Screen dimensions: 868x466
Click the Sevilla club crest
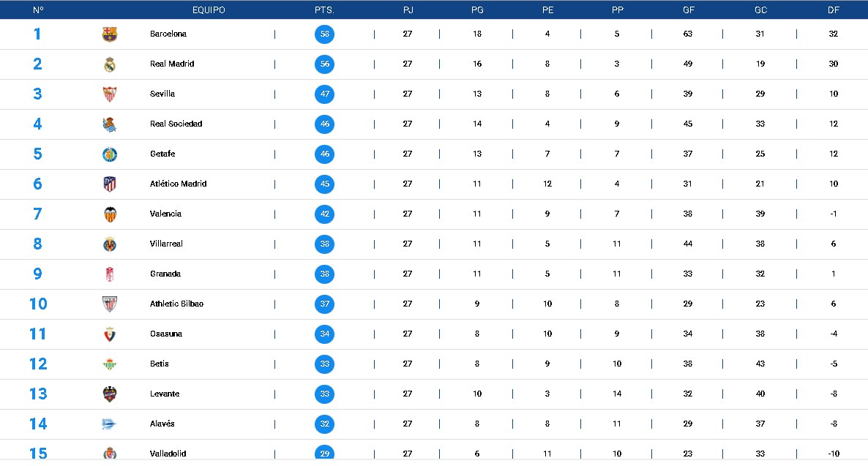(110, 94)
